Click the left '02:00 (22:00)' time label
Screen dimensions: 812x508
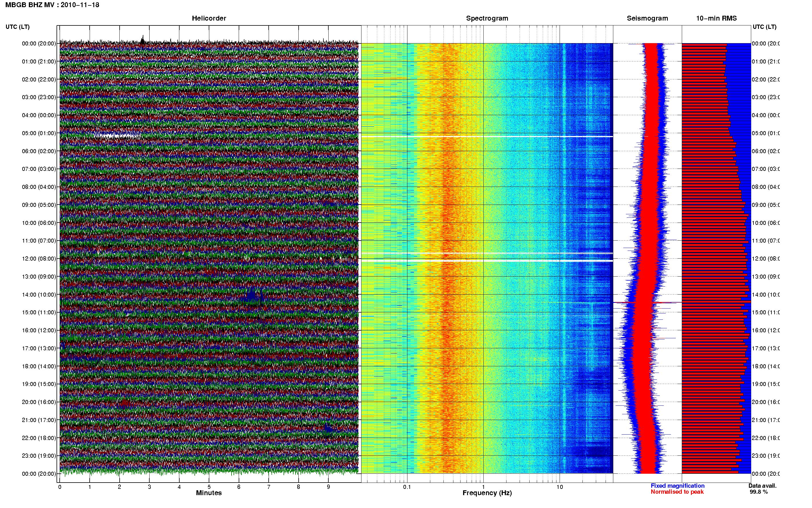[39, 79]
